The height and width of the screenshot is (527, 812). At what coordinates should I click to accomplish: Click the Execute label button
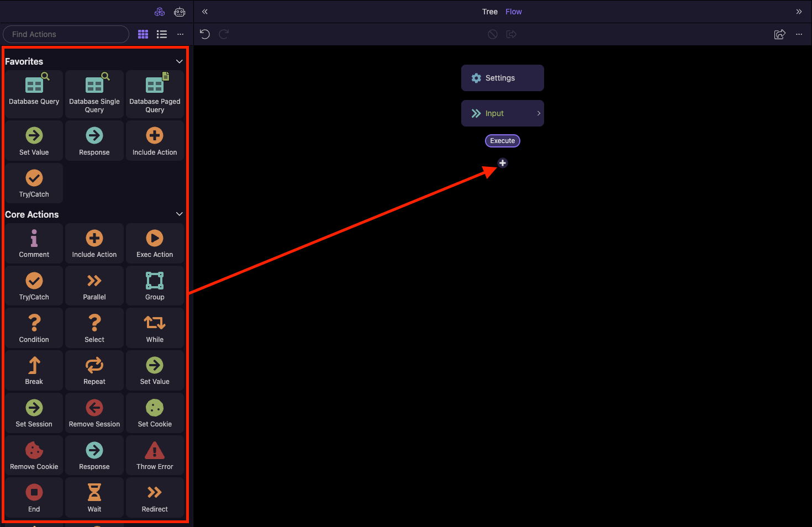tap(503, 141)
